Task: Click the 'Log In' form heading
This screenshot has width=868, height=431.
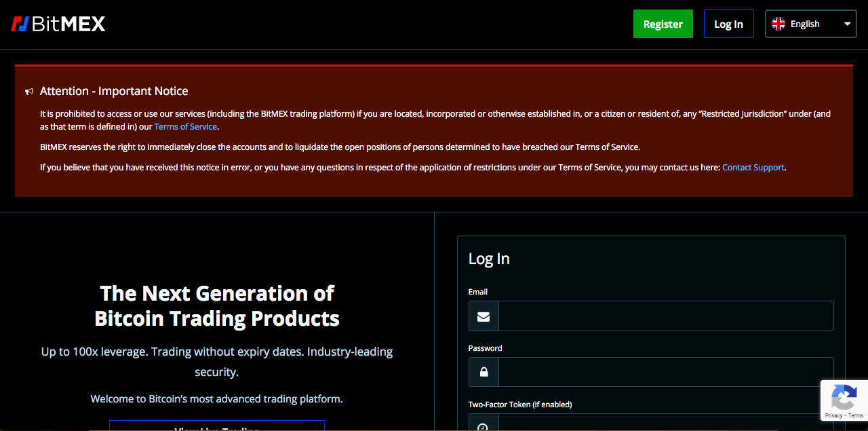Action: [x=489, y=259]
